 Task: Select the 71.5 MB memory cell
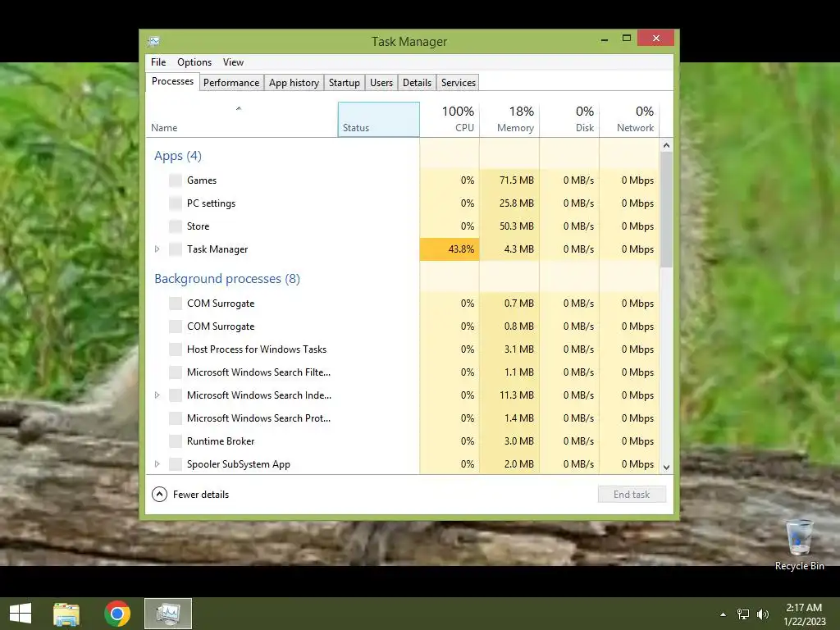(x=509, y=180)
